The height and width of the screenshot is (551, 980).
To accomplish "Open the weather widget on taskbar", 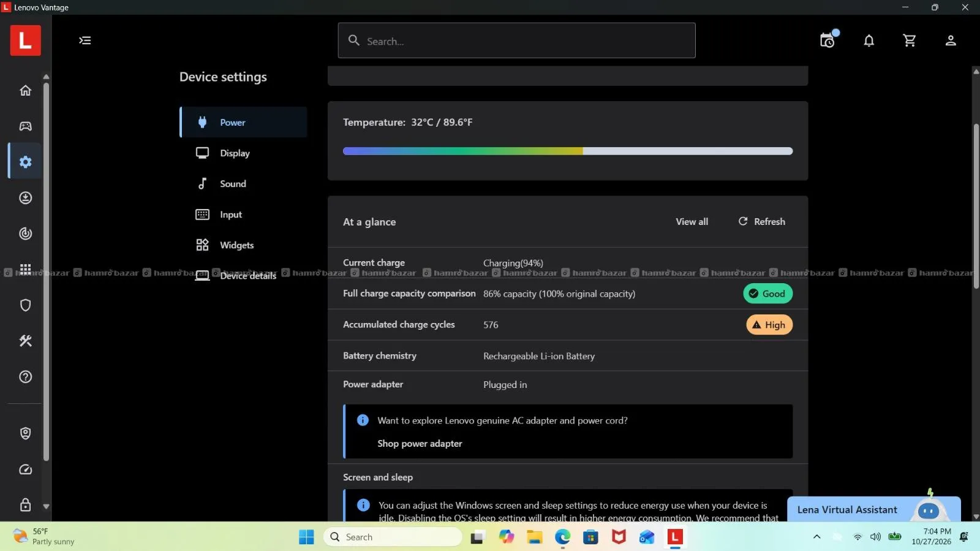I will coord(44,536).
